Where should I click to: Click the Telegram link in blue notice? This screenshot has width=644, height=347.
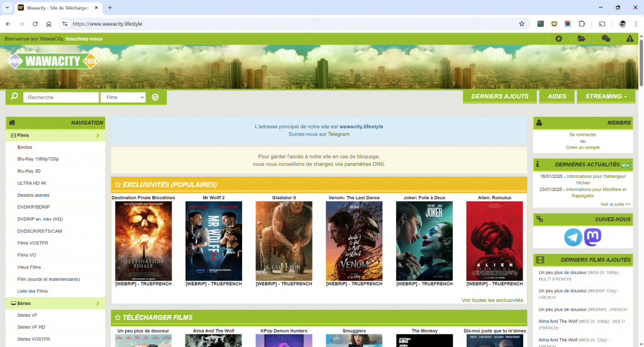point(338,135)
